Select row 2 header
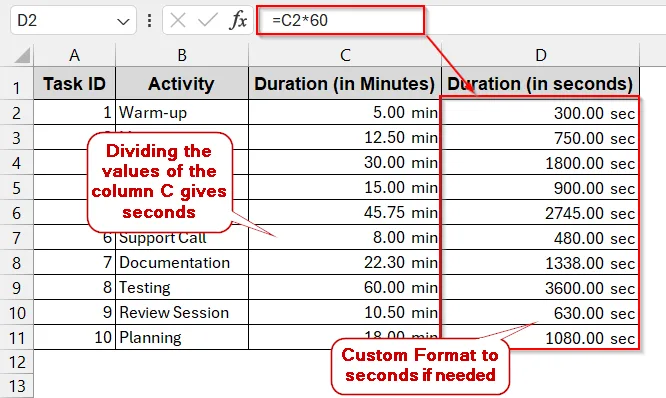This screenshot has height=398, width=666. (17, 113)
